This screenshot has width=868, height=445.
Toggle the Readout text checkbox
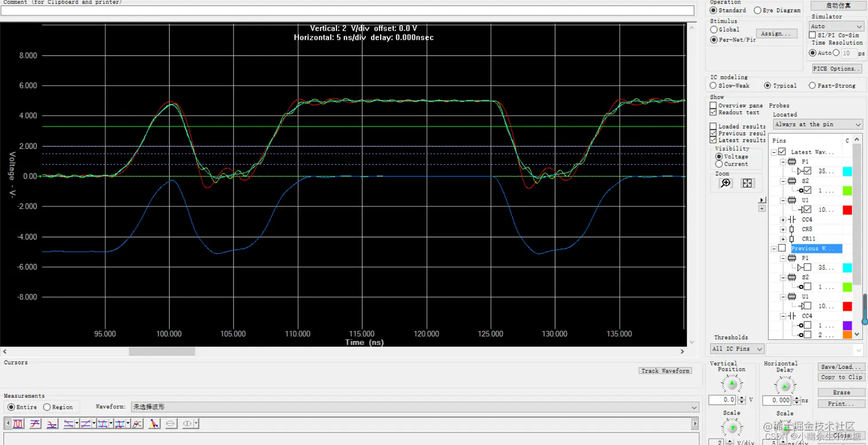tap(713, 113)
